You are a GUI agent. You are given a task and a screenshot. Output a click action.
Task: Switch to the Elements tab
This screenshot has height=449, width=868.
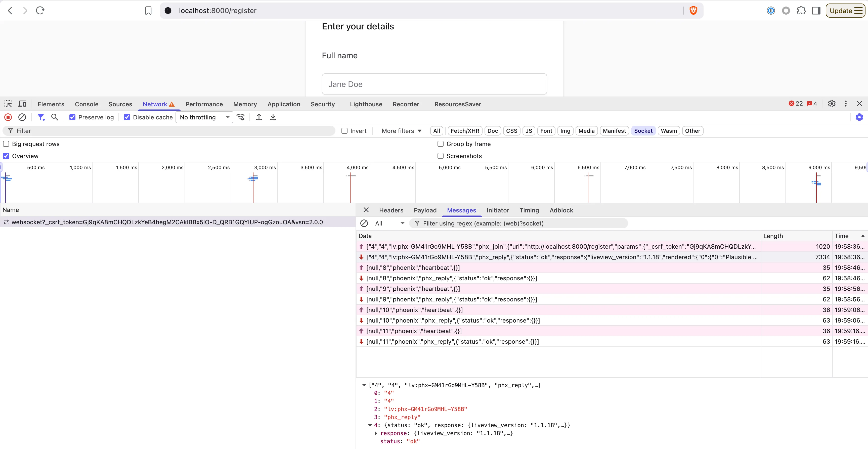coord(51,104)
